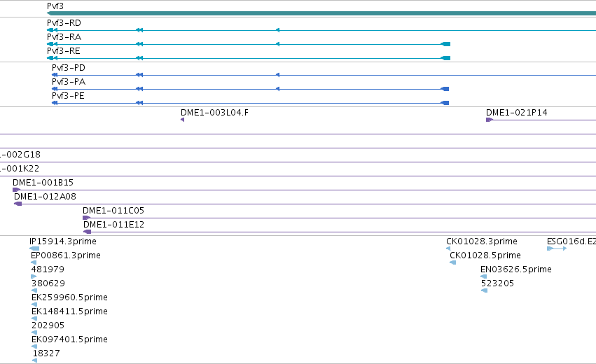
Task: Select the Pvf3 gene span bar
Action: point(321,13)
